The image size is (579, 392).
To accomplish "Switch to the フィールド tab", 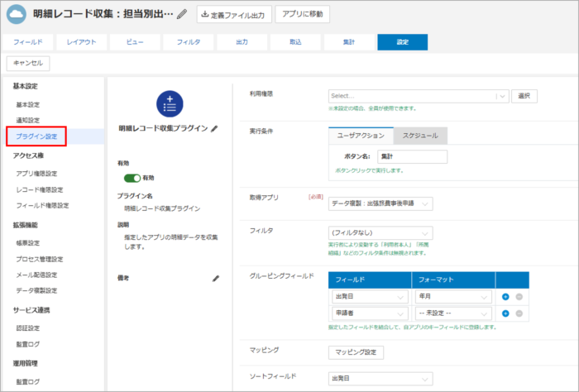I will (27, 42).
